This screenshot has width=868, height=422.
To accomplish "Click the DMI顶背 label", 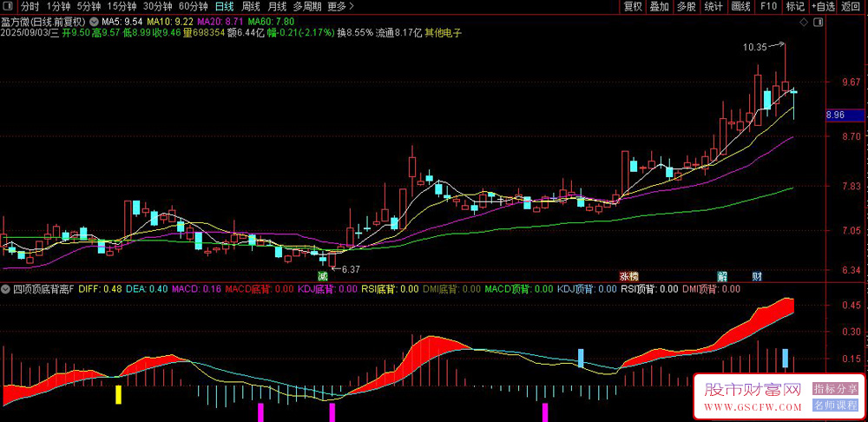I will point(711,288).
